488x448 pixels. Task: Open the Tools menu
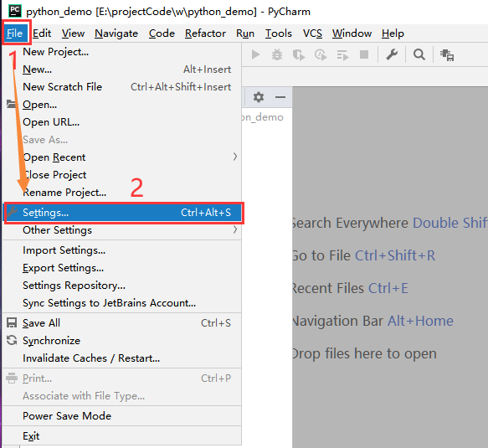tap(279, 33)
